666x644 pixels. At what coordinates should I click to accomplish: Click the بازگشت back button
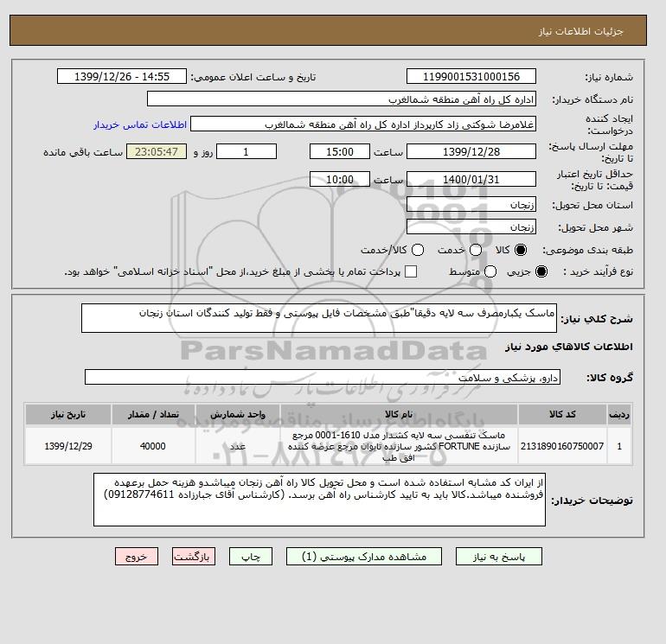coord(194,557)
